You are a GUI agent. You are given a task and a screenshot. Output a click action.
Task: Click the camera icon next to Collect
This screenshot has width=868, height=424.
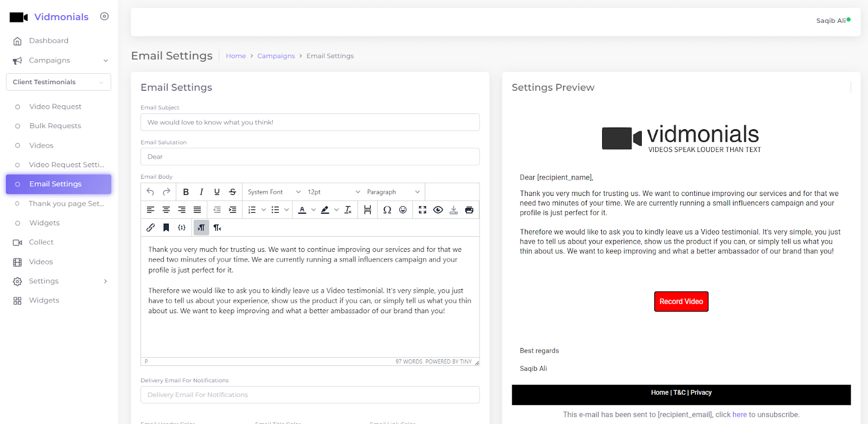click(17, 243)
